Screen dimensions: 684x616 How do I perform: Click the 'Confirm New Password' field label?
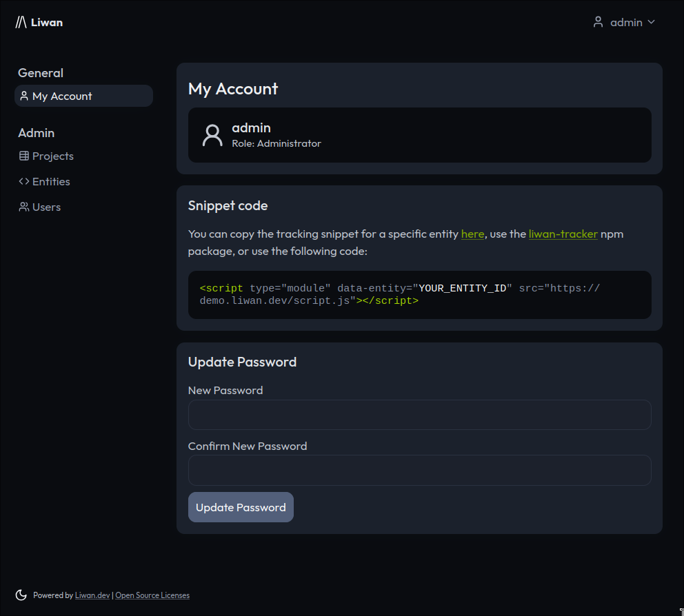[x=248, y=446]
